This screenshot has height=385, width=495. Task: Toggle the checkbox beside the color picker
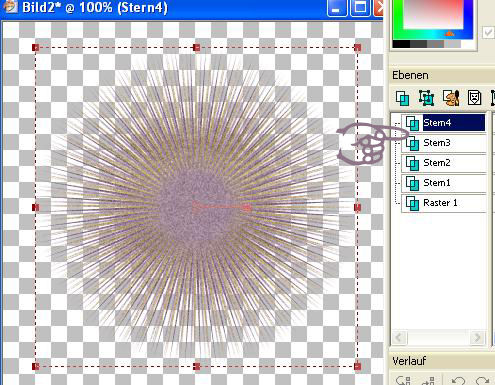point(488,33)
